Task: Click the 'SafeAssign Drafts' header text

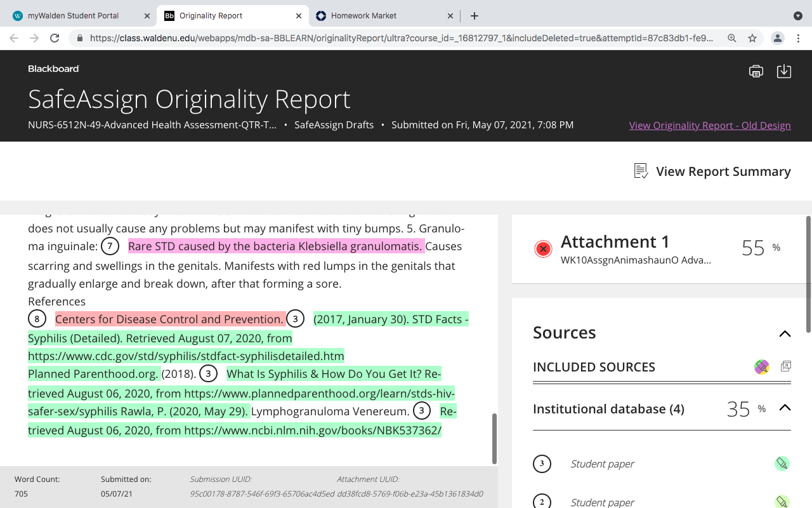Action: pyautogui.click(x=334, y=125)
